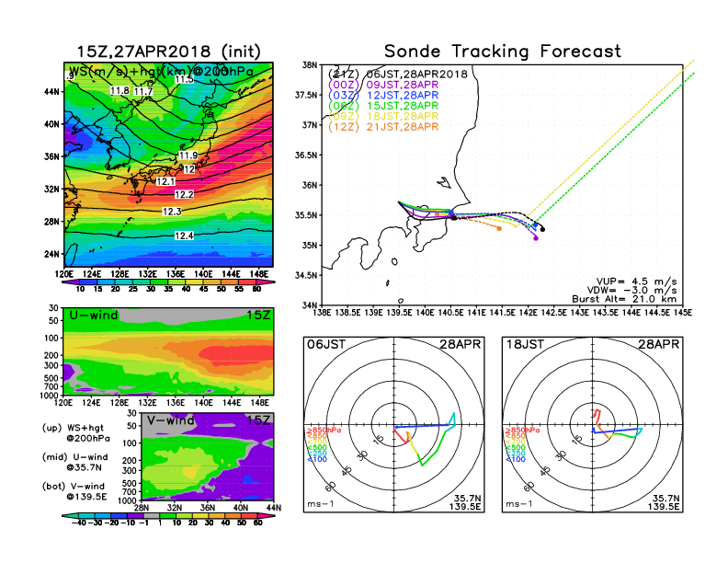Select the "18JST" hodograph label
The height and width of the screenshot is (563, 728).
(525, 345)
